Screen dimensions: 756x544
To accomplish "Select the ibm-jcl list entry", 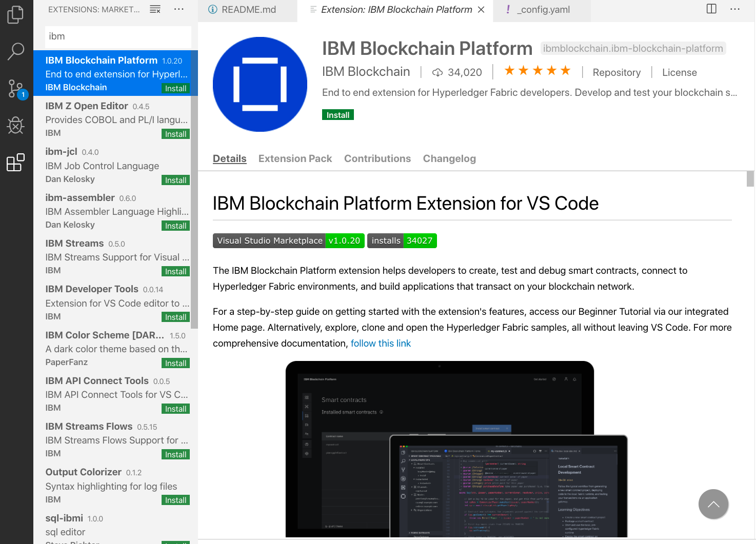I will (112, 165).
